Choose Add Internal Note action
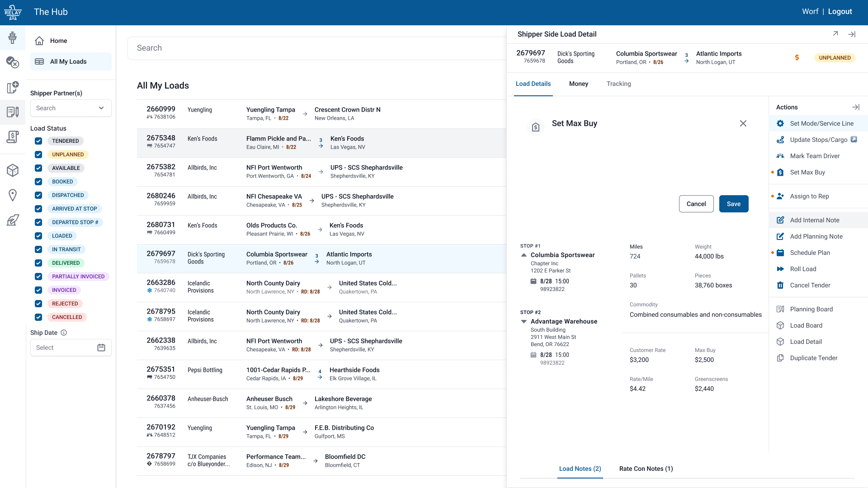The height and width of the screenshot is (488, 868). tap(818, 220)
